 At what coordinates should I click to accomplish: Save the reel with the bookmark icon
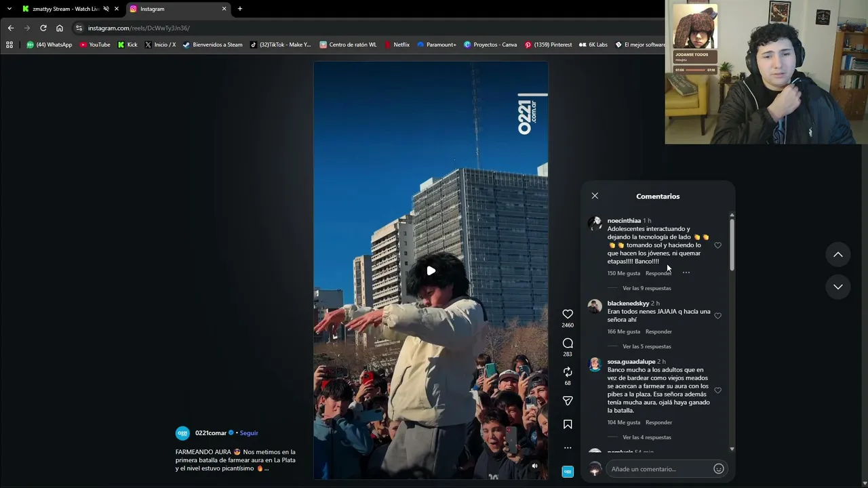coord(568,424)
